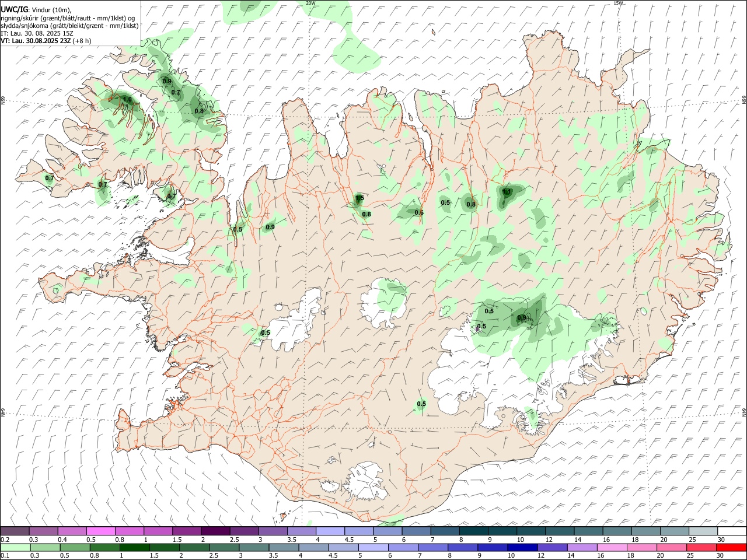This screenshot has width=747, height=560.
Task: Click the '15W' longitude label
Action: coord(618,3)
